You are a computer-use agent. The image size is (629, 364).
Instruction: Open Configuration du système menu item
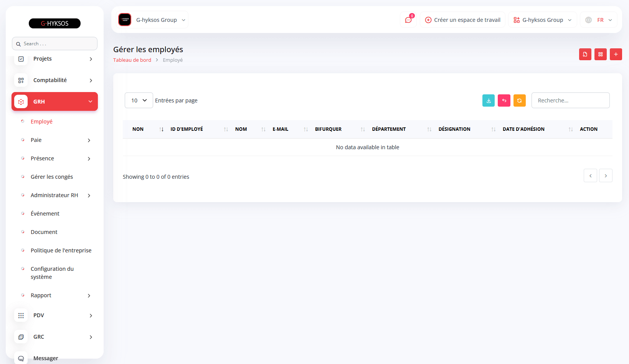52,273
